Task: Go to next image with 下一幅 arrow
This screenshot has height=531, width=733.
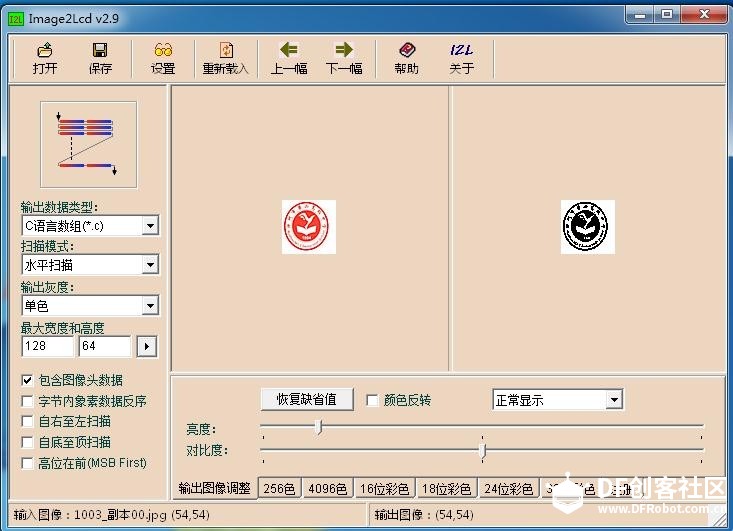Action: coord(344,58)
